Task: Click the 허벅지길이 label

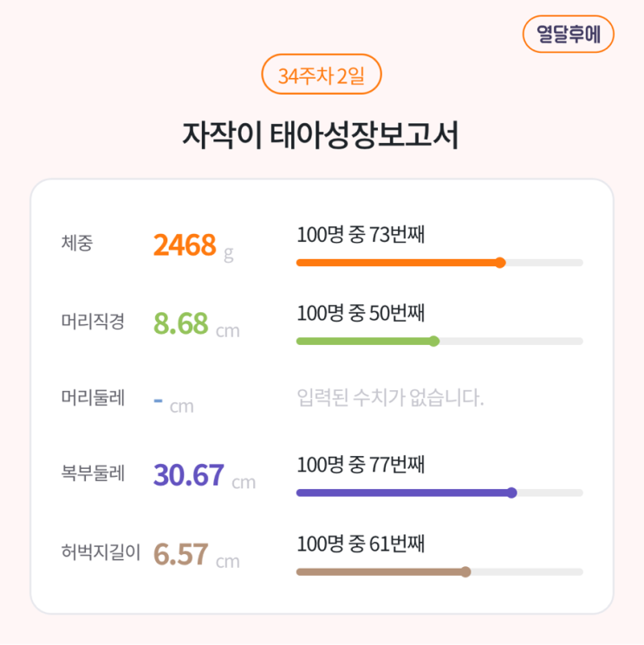Action: coord(101,551)
